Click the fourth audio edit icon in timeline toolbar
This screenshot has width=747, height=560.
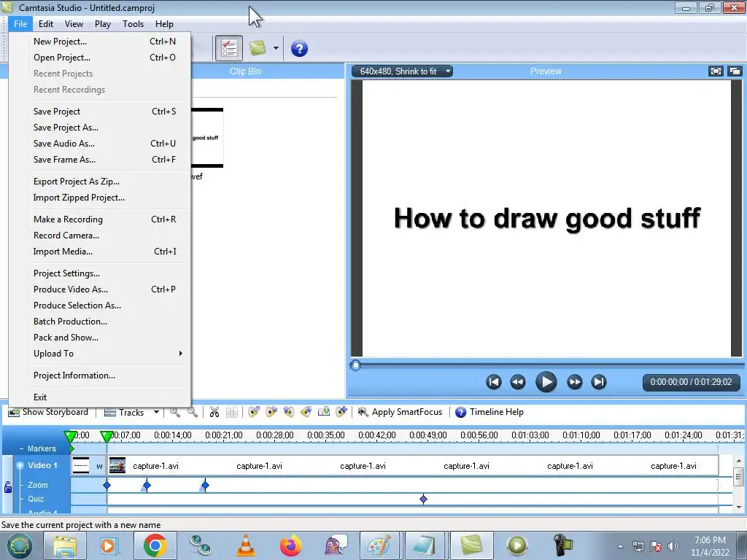click(x=306, y=412)
